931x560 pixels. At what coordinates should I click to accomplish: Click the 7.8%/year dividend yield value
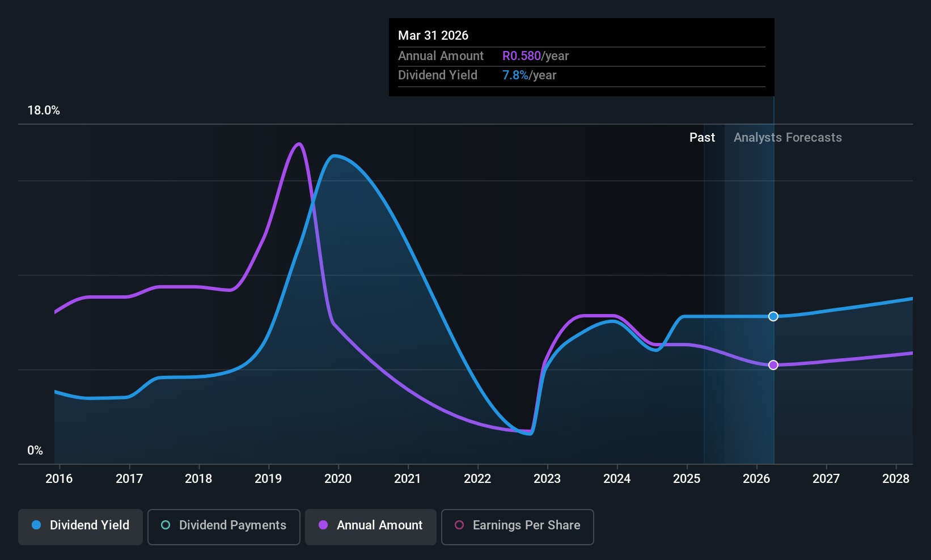pyautogui.click(x=529, y=75)
